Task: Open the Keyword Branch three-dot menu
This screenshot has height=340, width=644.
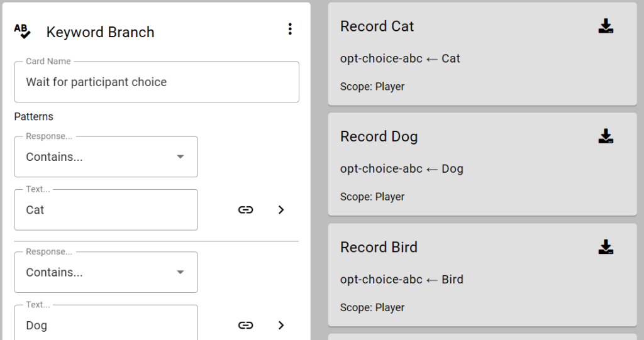Action: [x=289, y=29]
